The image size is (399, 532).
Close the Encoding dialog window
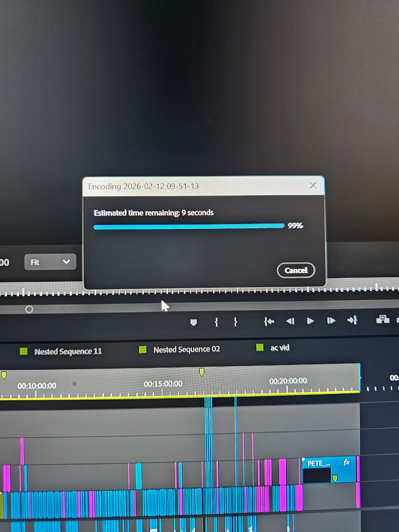[313, 185]
